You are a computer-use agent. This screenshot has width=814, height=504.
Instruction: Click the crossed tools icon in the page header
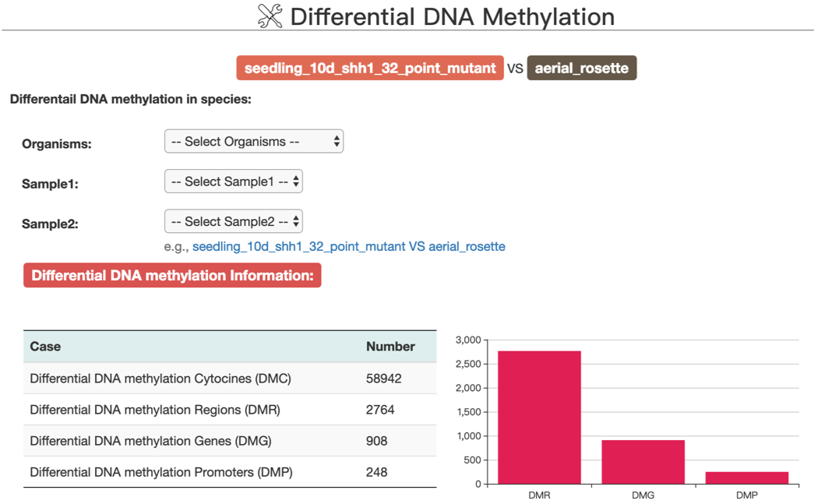(x=271, y=15)
